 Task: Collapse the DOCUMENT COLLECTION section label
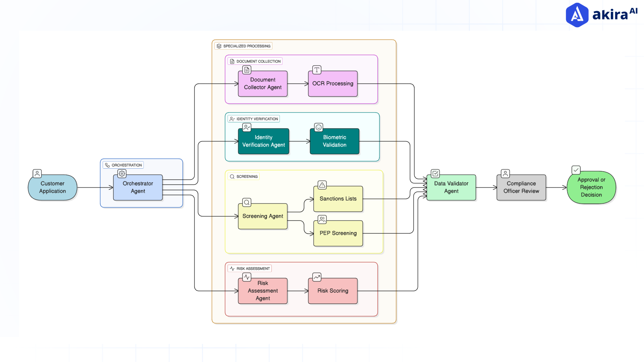pyautogui.click(x=255, y=61)
